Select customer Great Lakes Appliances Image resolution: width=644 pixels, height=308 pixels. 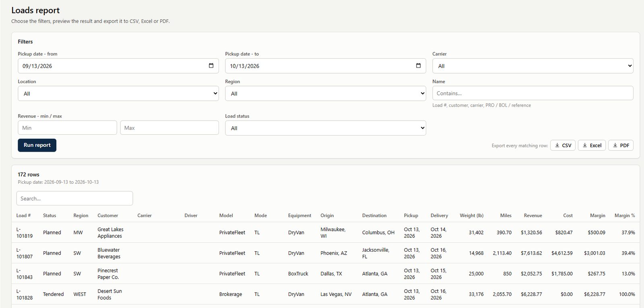coord(110,232)
